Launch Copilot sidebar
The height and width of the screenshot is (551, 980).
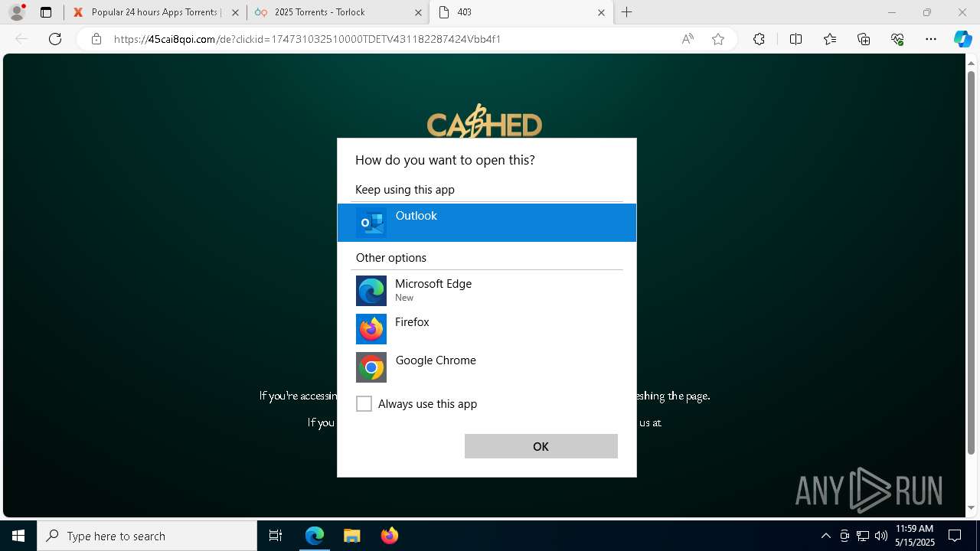(x=962, y=39)
